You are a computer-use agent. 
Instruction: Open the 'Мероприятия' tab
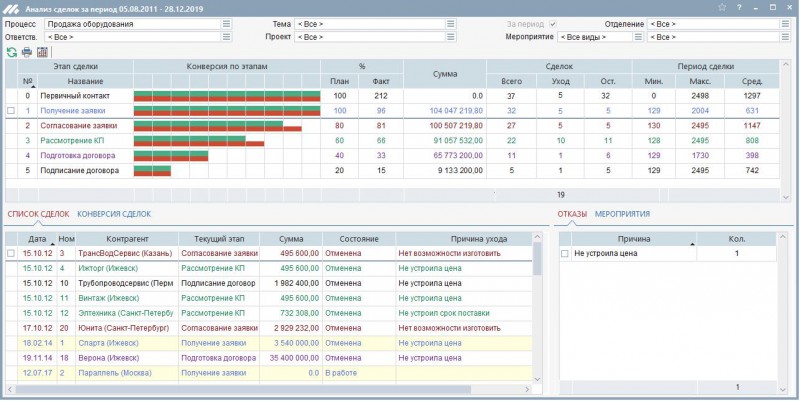tap(622, 214)
